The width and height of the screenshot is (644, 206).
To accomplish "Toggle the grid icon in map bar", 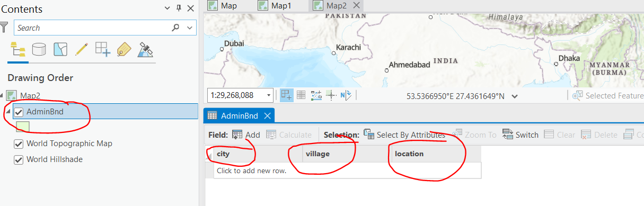I will tap(301, 95).
